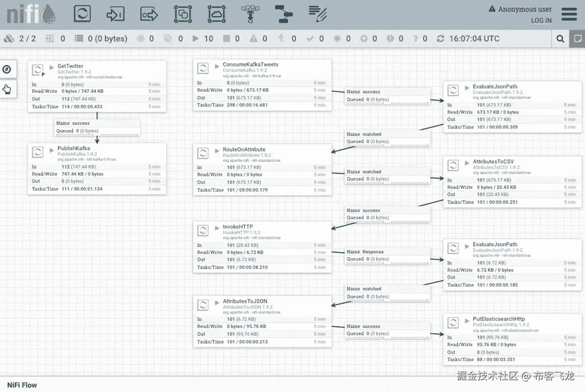Select the AttributesToJSON processor title
Image resolution: width=585 pixels, height=392 pixels.
pyautogui.click(x=245, y=301)
